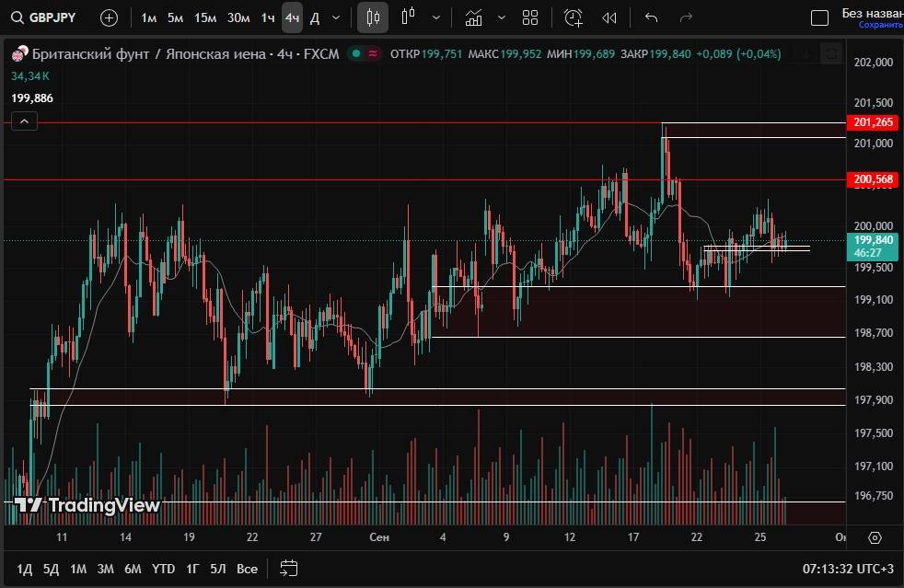
Task: Select the 15m timeframe
Action: [x=204, y=17]
